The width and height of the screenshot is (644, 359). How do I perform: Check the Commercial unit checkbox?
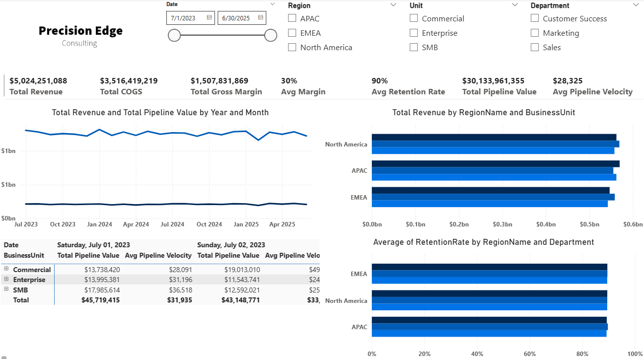coord(414,18)
